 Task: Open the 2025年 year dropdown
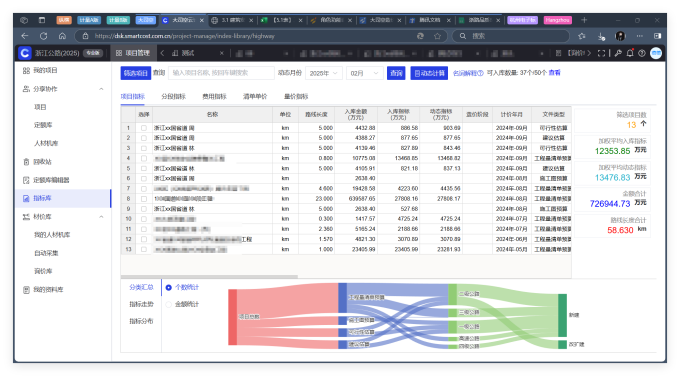pos(324,73)
